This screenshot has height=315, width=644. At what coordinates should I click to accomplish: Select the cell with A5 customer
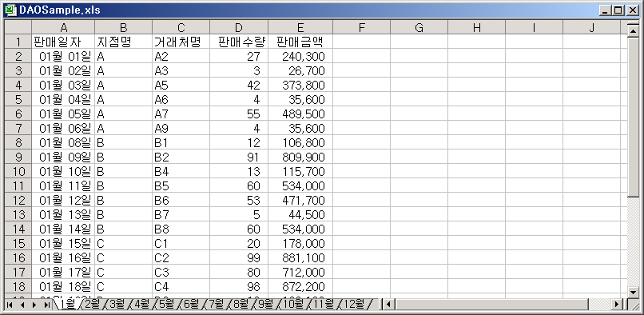181,85
